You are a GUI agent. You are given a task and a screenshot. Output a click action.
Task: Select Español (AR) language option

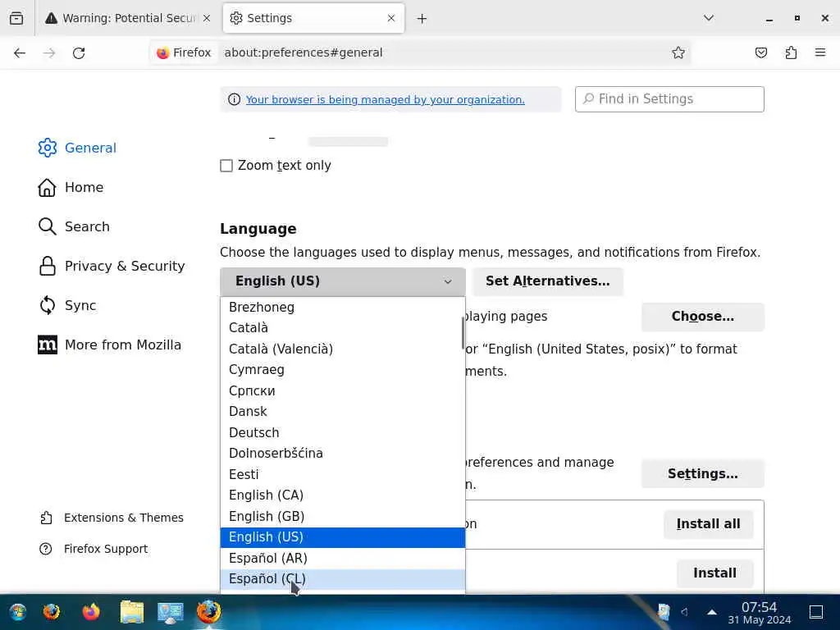[x=342, y=558]
